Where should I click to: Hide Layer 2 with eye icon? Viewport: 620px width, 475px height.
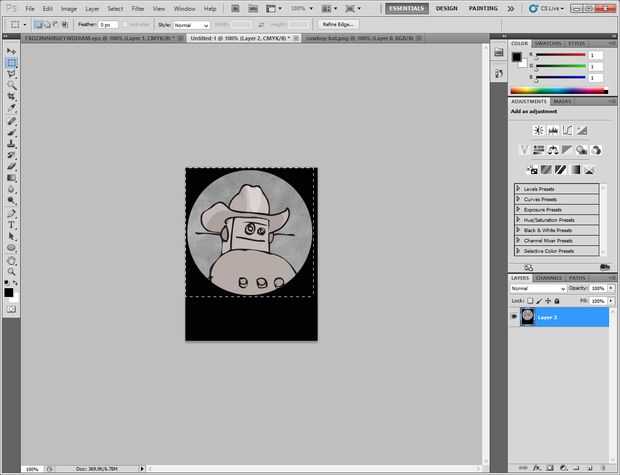point(514,317)
